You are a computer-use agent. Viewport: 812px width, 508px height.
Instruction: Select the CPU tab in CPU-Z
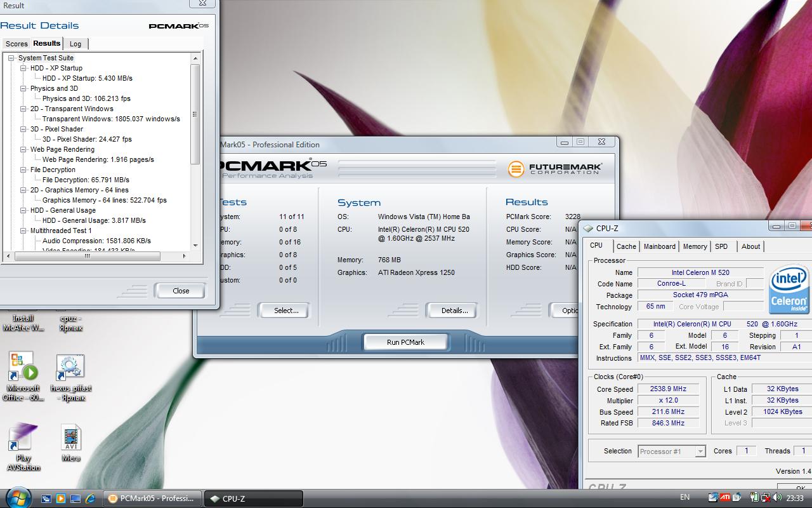pyautogui.click(x=596, y=245)
